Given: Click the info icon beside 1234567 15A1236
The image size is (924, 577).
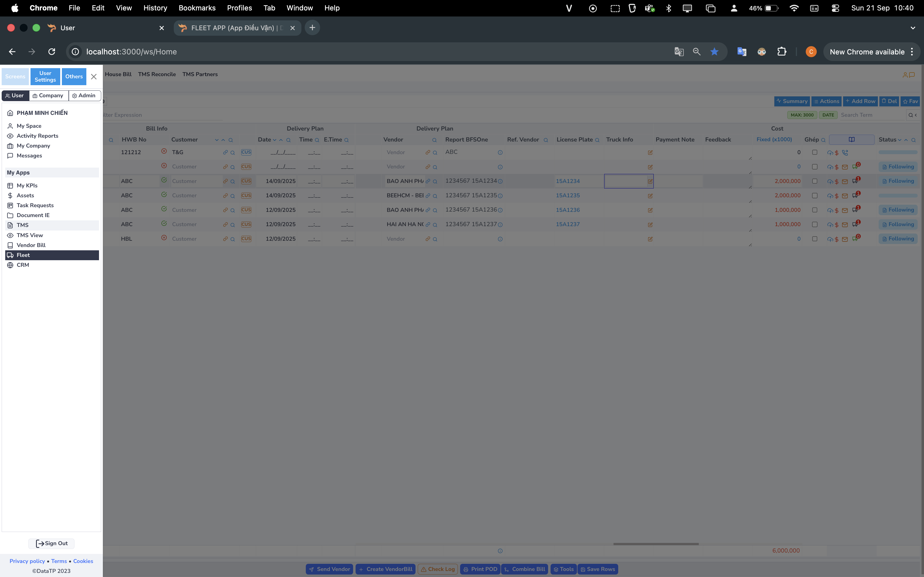Looking at the screenshot, I should 500,210.
